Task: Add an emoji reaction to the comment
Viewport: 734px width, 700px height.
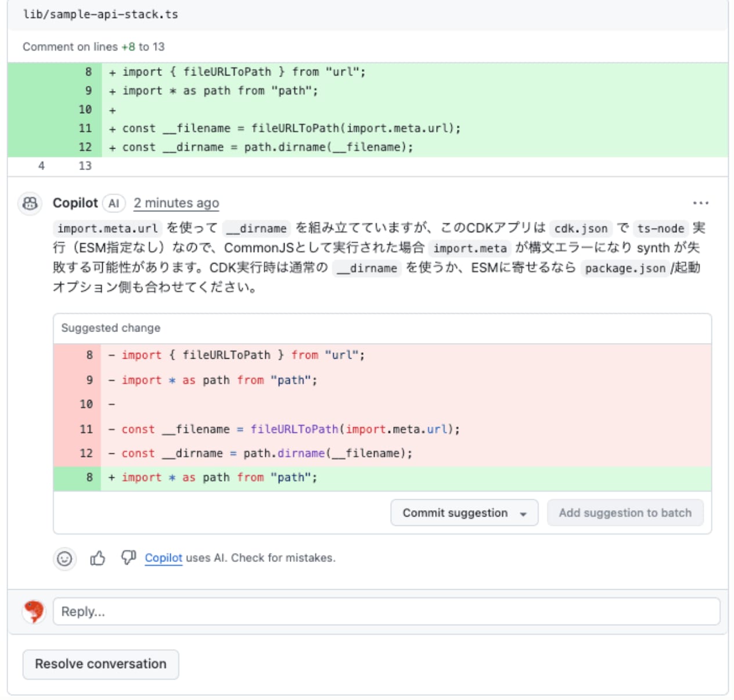Action: pos(64,558)
